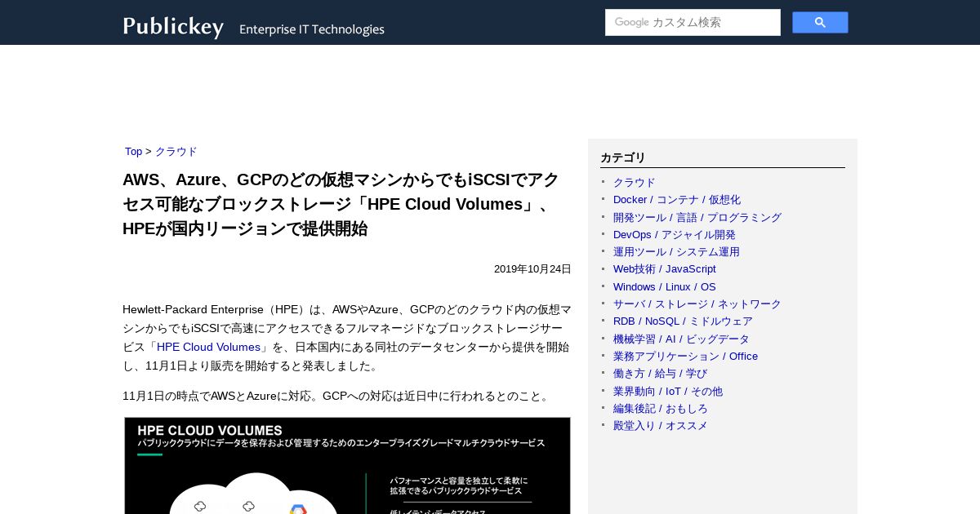The image size is (980, 514).
Task: Open Windows / Linux / OS category
Action: point(665,287)
